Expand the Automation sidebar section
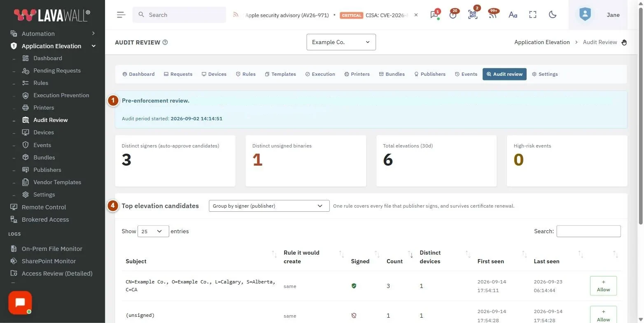 pos(52,34)
